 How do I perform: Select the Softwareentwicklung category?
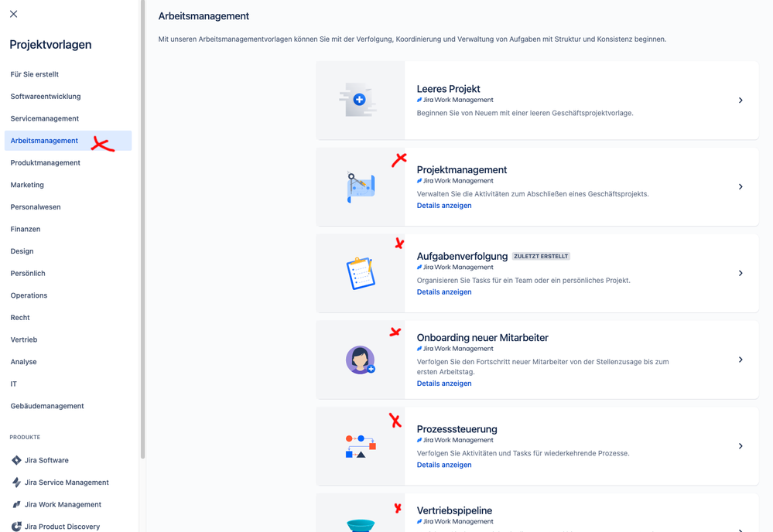(x=68, y=97)
